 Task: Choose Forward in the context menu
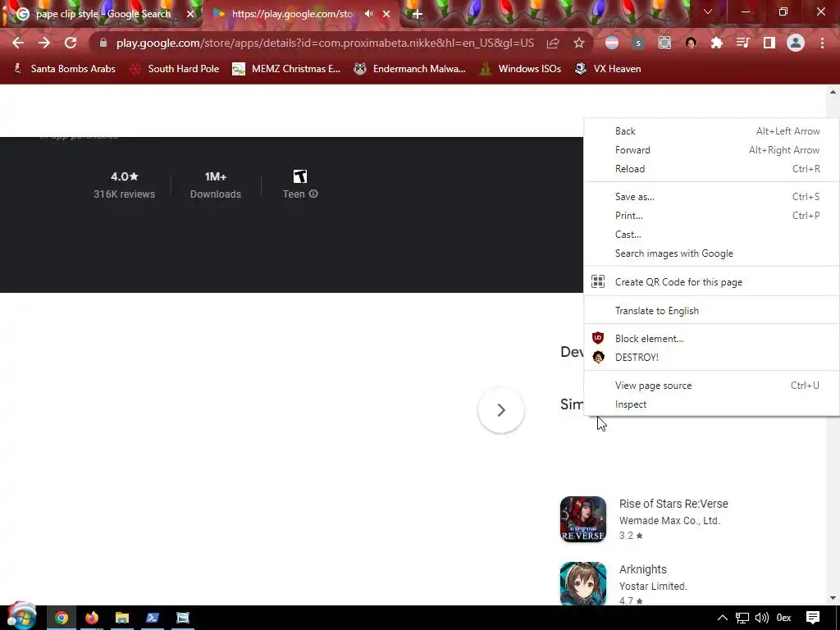[x=711, y=150]
